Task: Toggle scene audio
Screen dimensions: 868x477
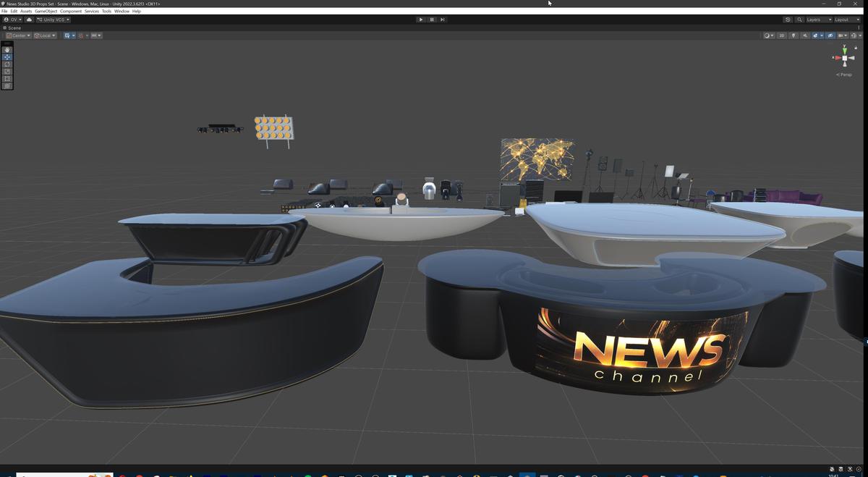Action: [x=805, y=35]
